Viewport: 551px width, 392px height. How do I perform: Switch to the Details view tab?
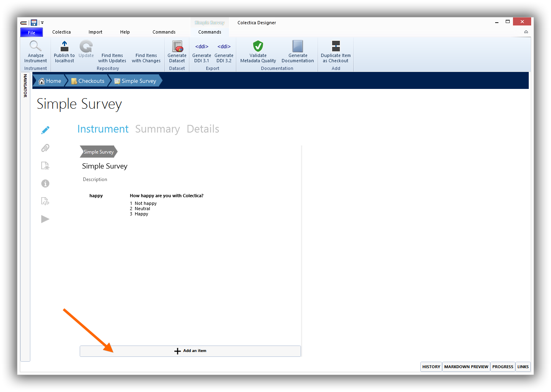[x=203, y=129]
